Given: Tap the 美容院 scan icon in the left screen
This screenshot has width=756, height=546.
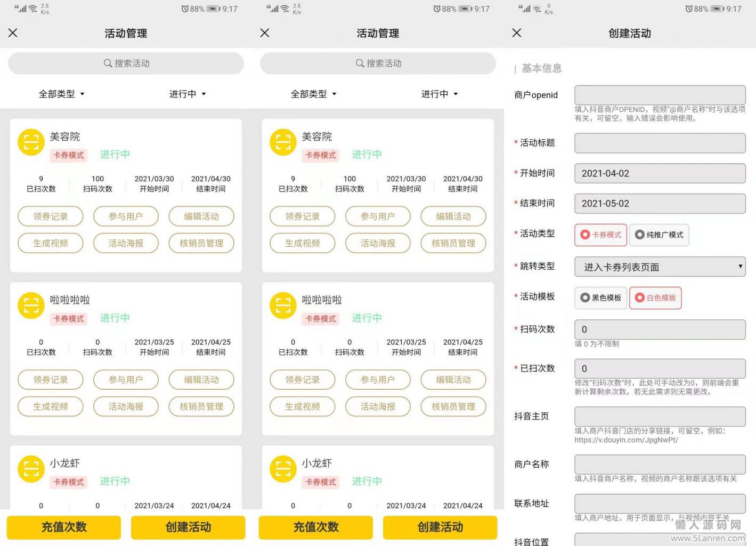Looking at the screenshot, I should 31,142.
